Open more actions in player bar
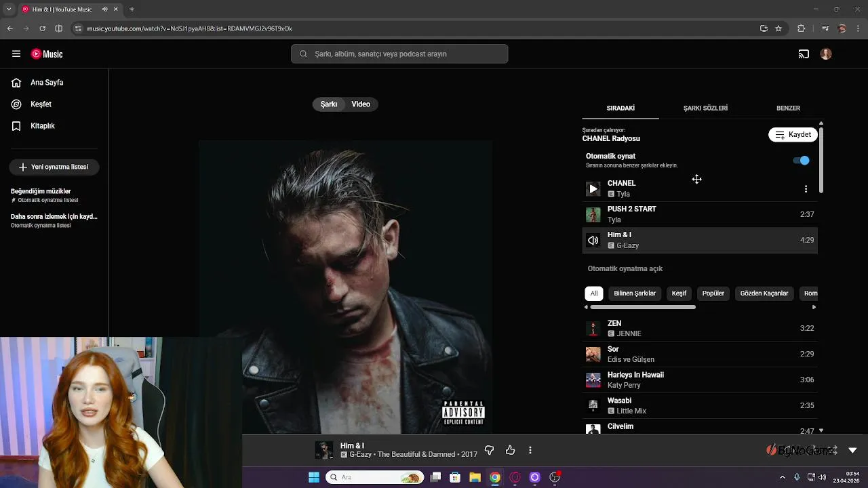The width and height of the screenshot is (868, 488). click(530, 450)
